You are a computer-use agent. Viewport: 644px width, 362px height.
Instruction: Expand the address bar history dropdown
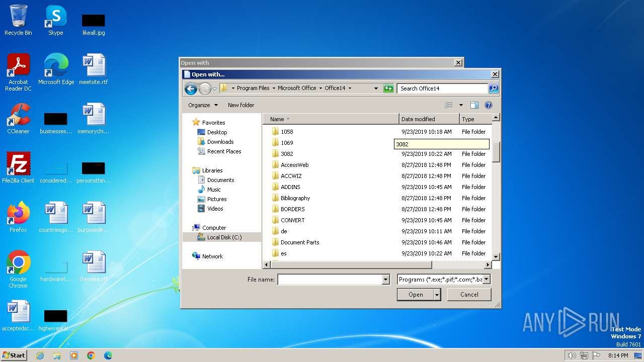click(x=376, y=88)
